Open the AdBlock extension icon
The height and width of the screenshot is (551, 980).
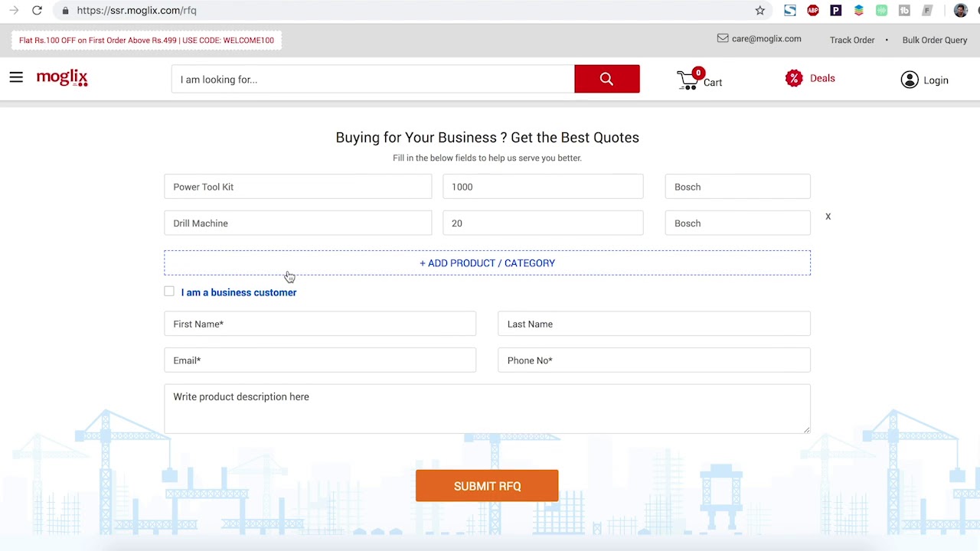pos(813,11)
